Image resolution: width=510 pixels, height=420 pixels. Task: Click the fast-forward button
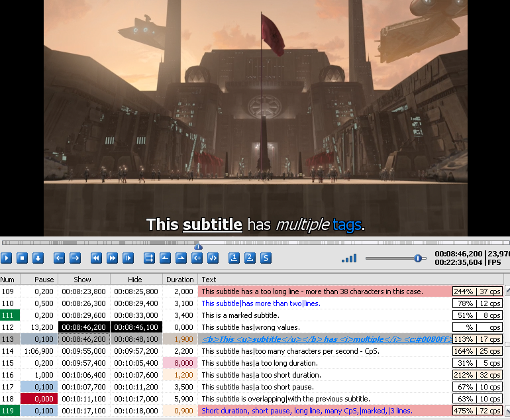click(x=112, y=258)
